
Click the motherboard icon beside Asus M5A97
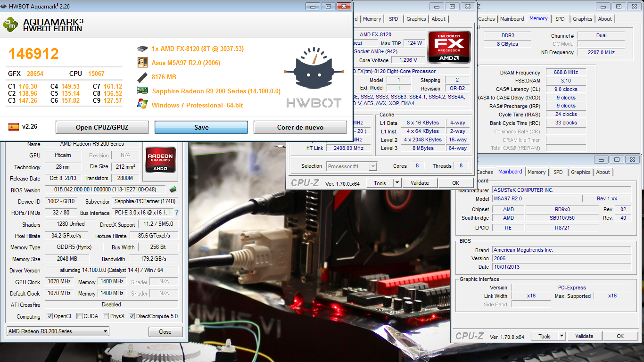click(x=142, y=63)
